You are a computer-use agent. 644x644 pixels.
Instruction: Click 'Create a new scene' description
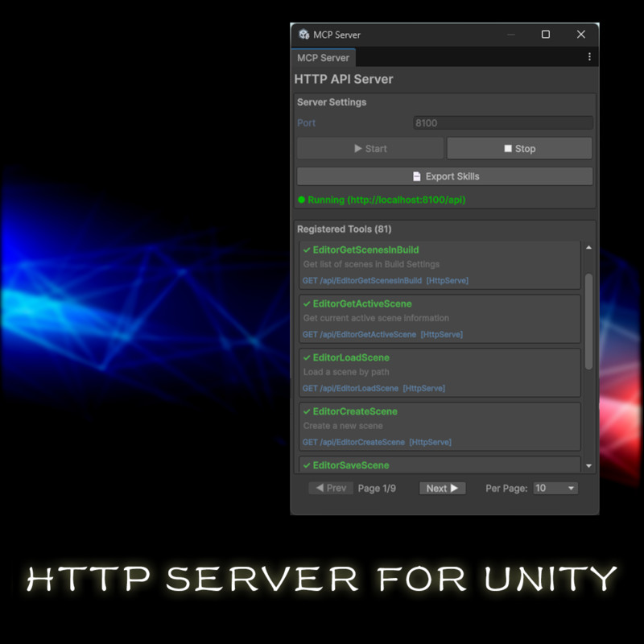(x=343, y=426)
